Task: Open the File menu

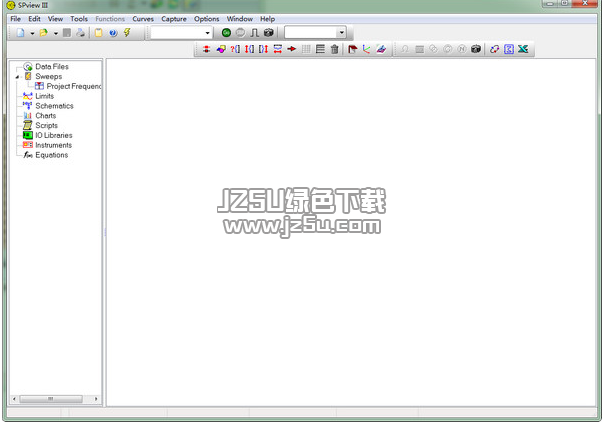Action: (x=15, y=19)
